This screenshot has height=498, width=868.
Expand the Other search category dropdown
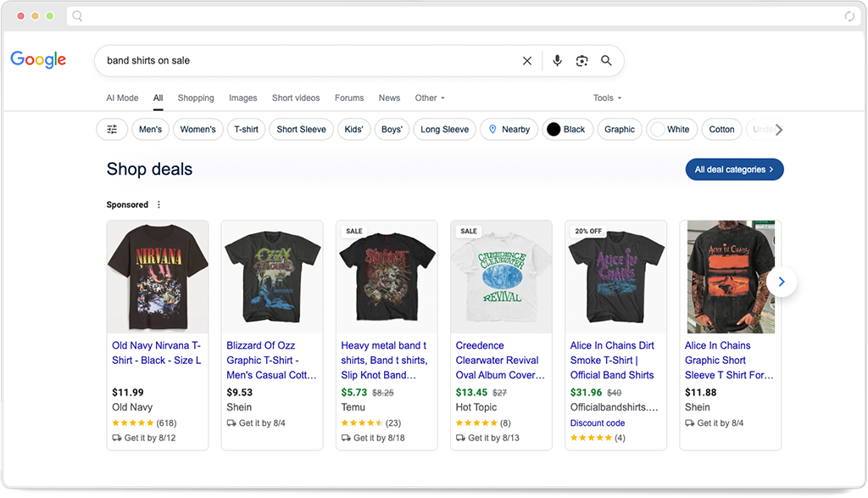[430, 98]
